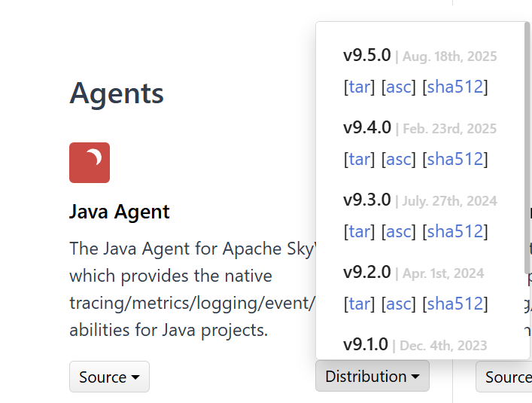
Task: Select the v9.5.0 version heading
Action: (x=366, y=55)
